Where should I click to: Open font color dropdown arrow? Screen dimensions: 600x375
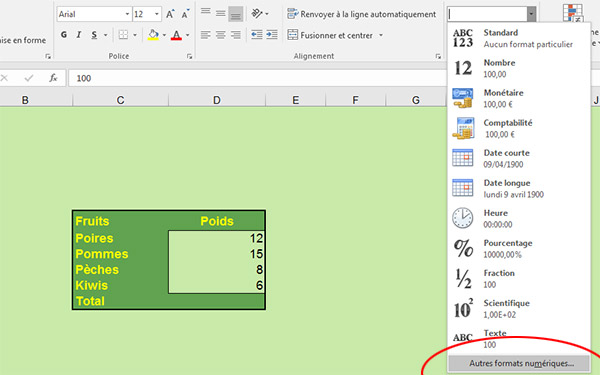pos(188,35)
